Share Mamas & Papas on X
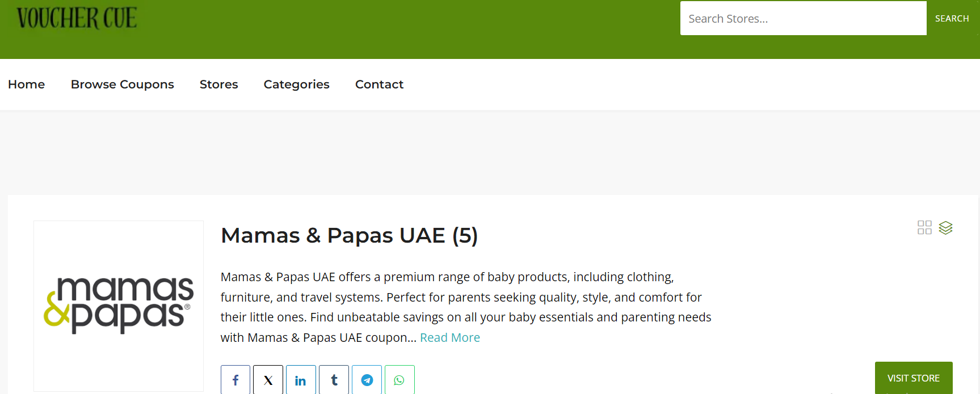Image resolution: width=980 pixels, height=394 pixels. (x=268, y=380)
